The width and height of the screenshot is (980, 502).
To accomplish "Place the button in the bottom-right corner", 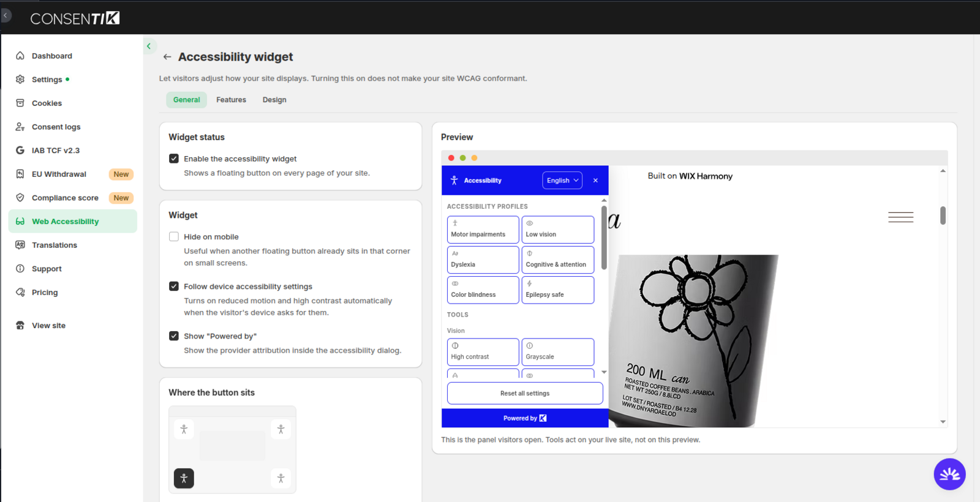I will [281, 478].
